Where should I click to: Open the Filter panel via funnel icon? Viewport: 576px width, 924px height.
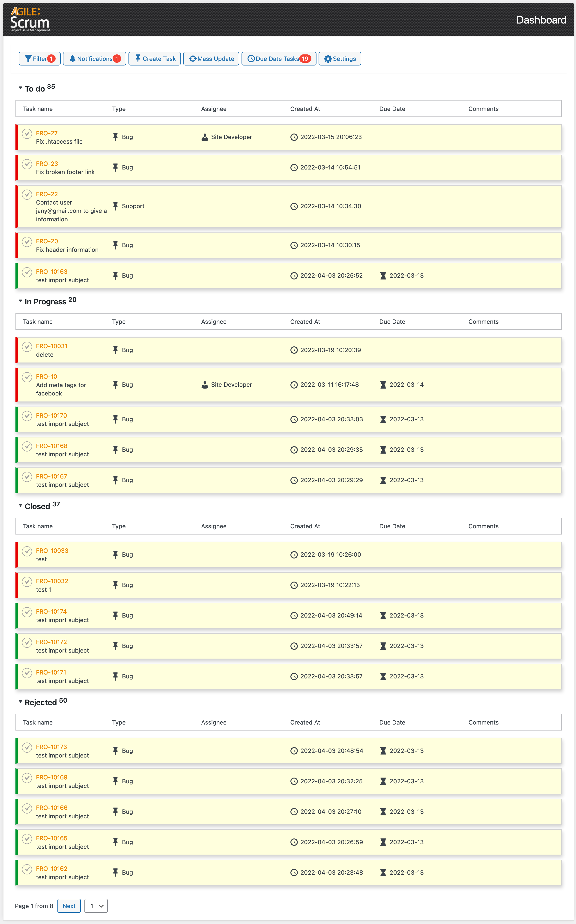(x=29, y=59)
